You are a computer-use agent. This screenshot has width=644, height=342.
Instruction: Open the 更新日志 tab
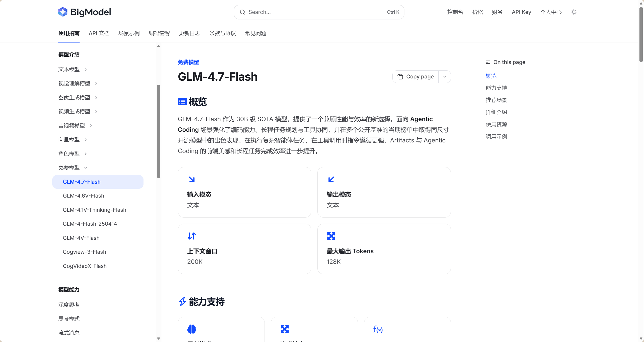pos(190,33)
